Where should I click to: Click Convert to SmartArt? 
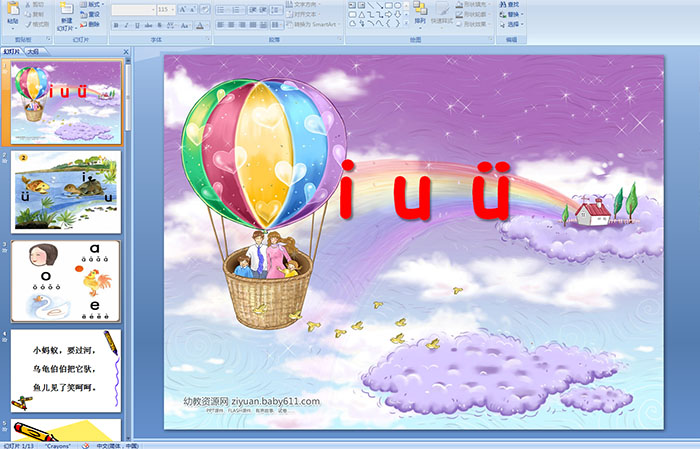(x=312, y=24)
